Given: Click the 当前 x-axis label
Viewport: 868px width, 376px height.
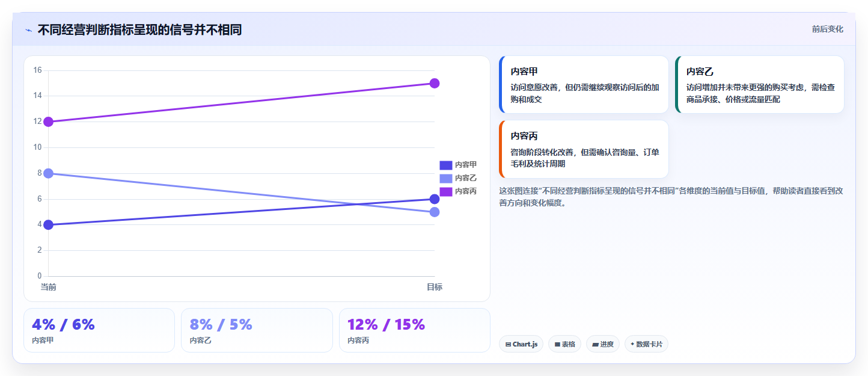Looking at the screenshot, I should click(49, 287).
